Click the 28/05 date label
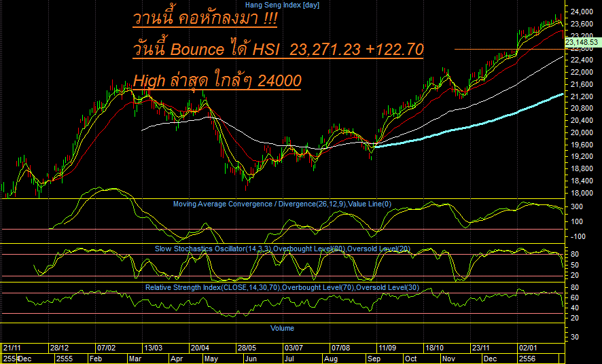 tap(247, 348)
